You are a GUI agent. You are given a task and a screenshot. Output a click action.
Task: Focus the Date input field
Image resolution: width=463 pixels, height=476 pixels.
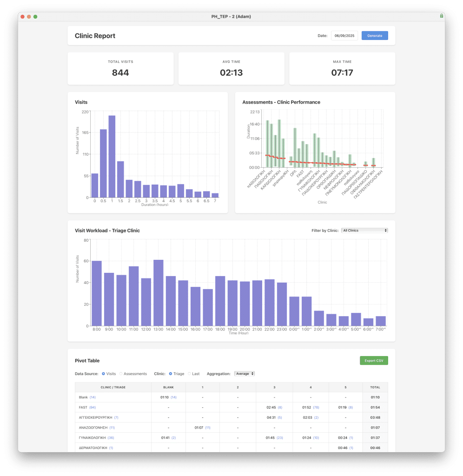(344, 36)
